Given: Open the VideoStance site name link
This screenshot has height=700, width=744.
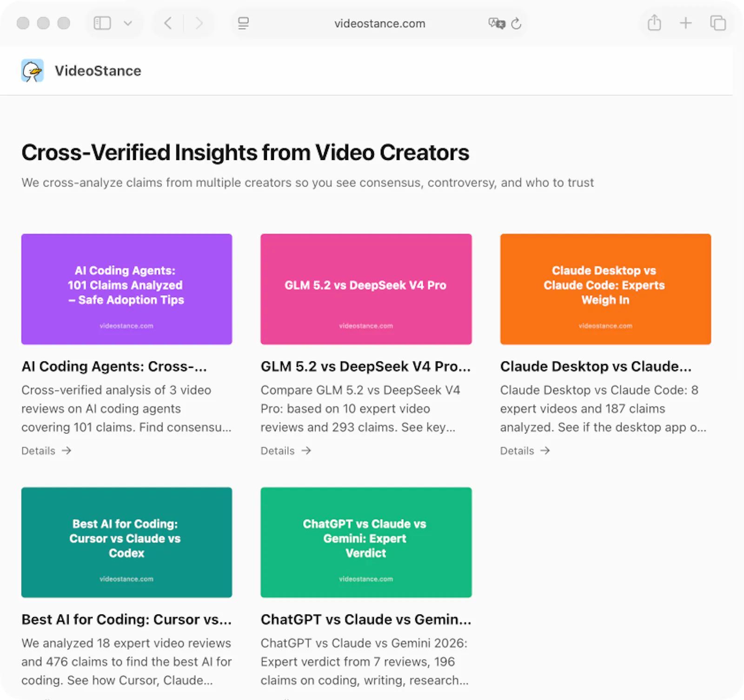Looking at the screenshot, I should (x=98, y=71).
